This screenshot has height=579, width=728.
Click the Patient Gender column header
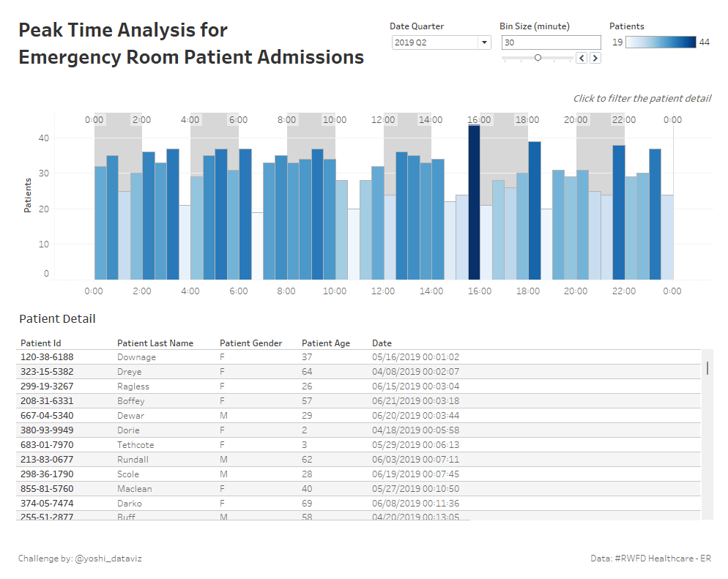tap(250, 343)
